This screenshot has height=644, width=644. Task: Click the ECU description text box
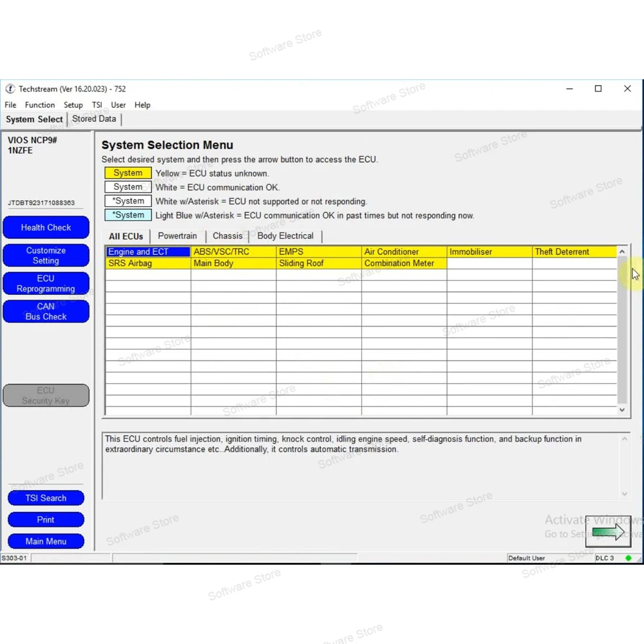click(366, 466)
